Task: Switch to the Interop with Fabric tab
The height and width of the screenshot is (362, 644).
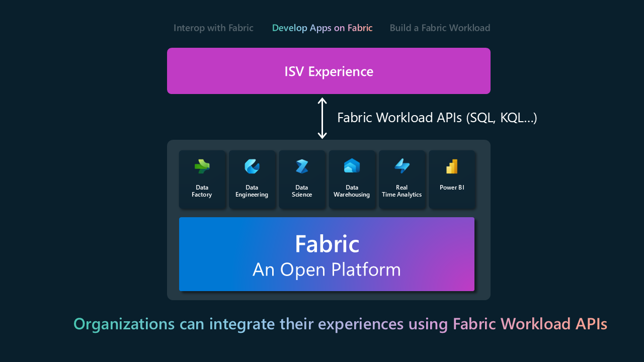Action: 213,28
